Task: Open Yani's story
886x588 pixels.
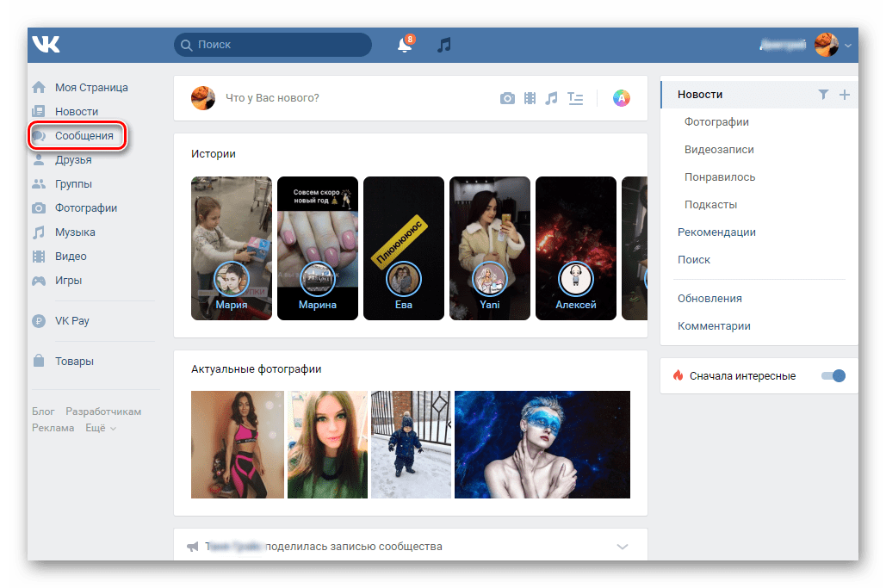Action: coord(490,249)
